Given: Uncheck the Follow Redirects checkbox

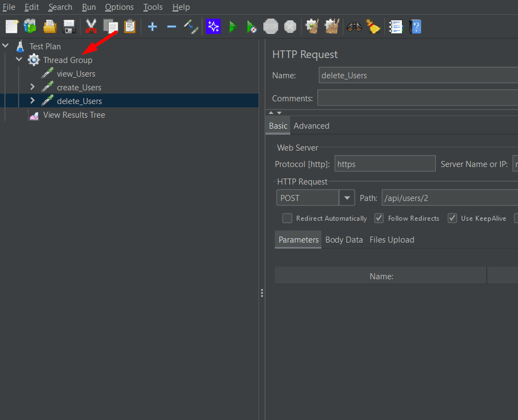Looking at the screenshot, I should coord(379,218).
